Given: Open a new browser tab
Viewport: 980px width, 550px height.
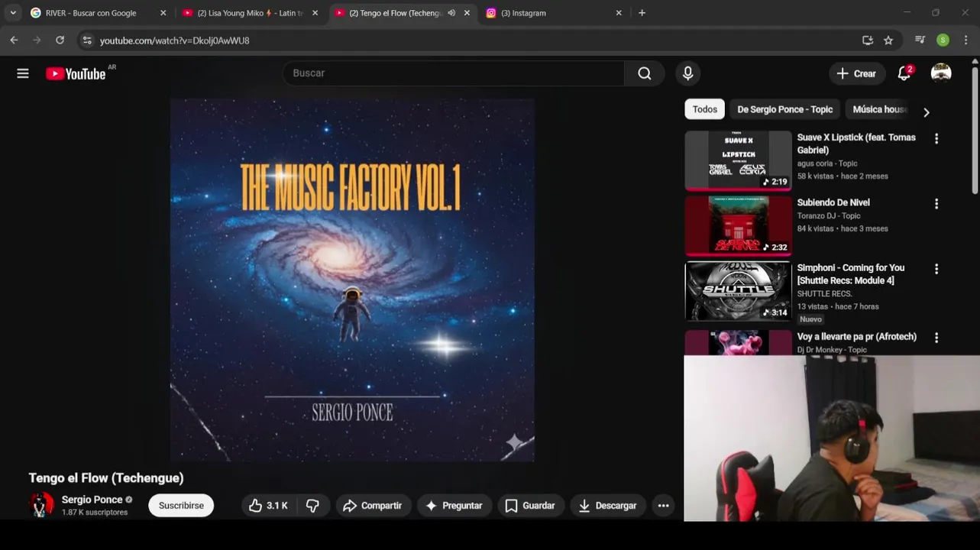Looking at the screenshot, I should (642, 13).
